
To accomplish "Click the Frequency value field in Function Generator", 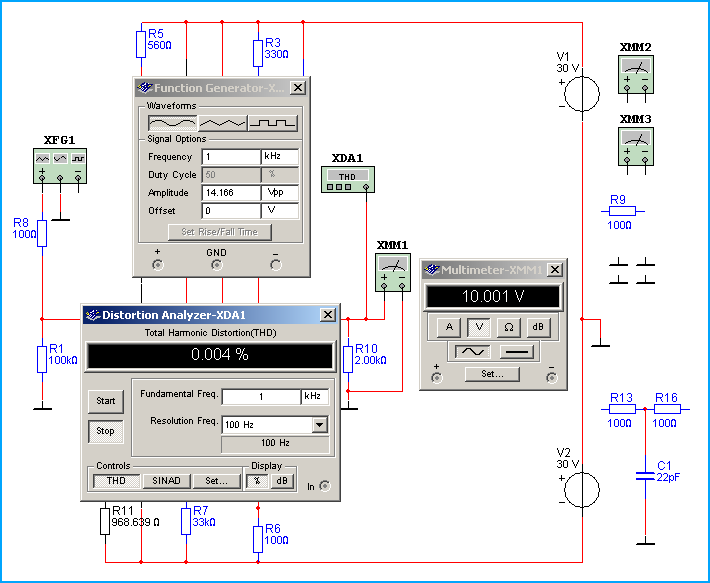I will tap(231, 157).
